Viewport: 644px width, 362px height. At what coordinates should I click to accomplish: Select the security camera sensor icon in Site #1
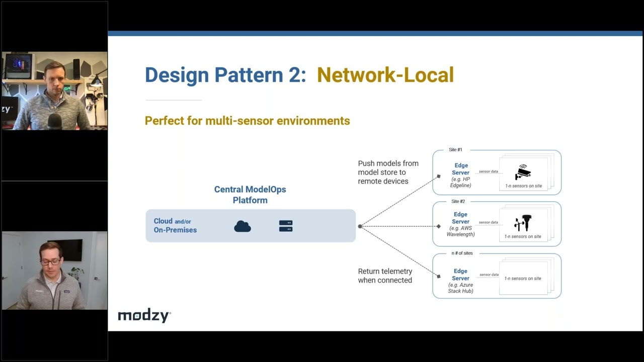coord(523,172)
